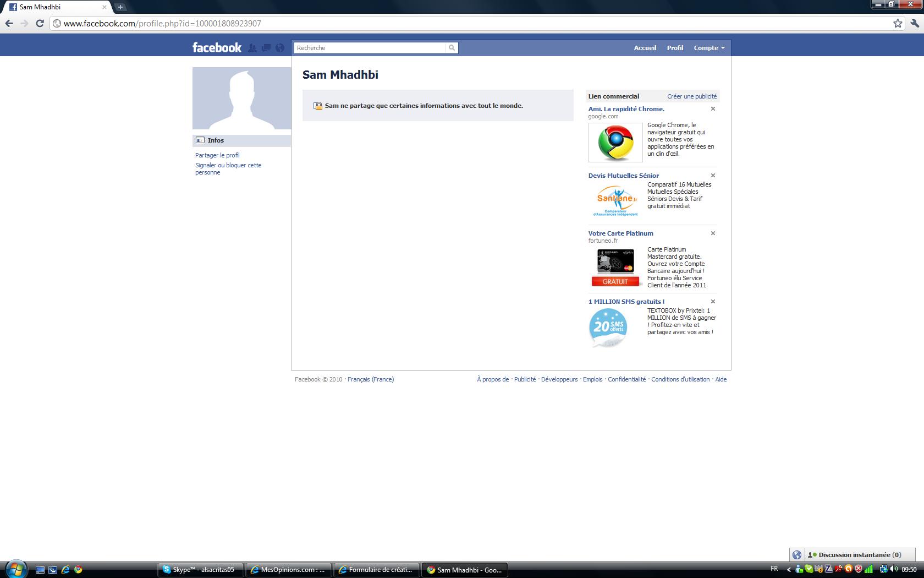Click the facebook logo
The width and height of the screenshot is (924, 578).
[216, 48]
